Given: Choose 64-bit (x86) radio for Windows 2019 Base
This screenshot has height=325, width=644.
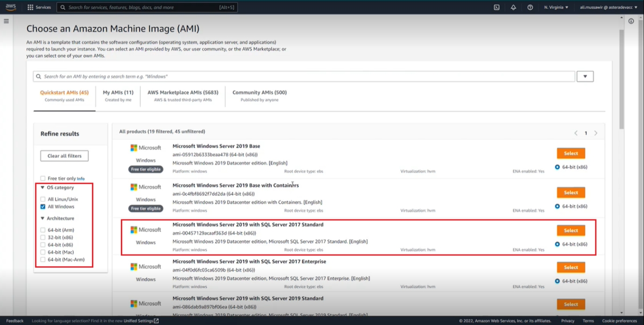Looking at the screenshot, I should [557, 167].
